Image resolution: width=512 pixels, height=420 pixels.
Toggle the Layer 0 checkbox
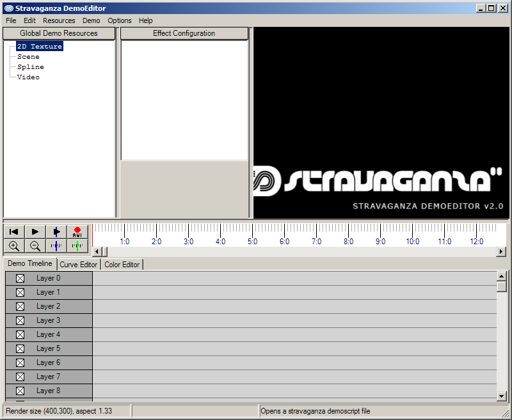20,279
